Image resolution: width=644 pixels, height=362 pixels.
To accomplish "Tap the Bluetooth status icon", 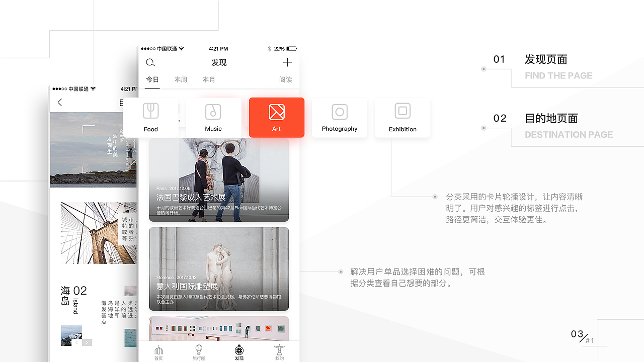I will coord(269,49).
